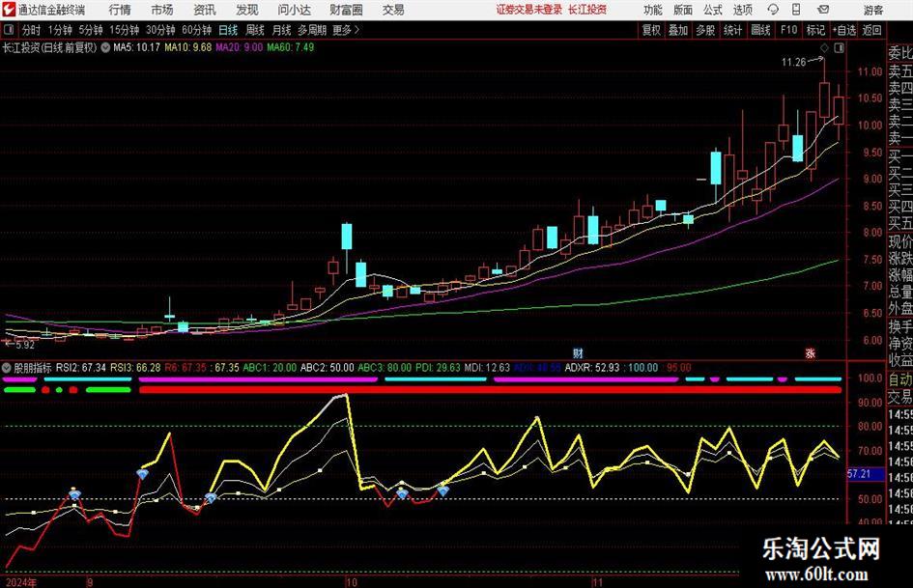Click the 长江投资 stock name in title bar

click(587, 10)
